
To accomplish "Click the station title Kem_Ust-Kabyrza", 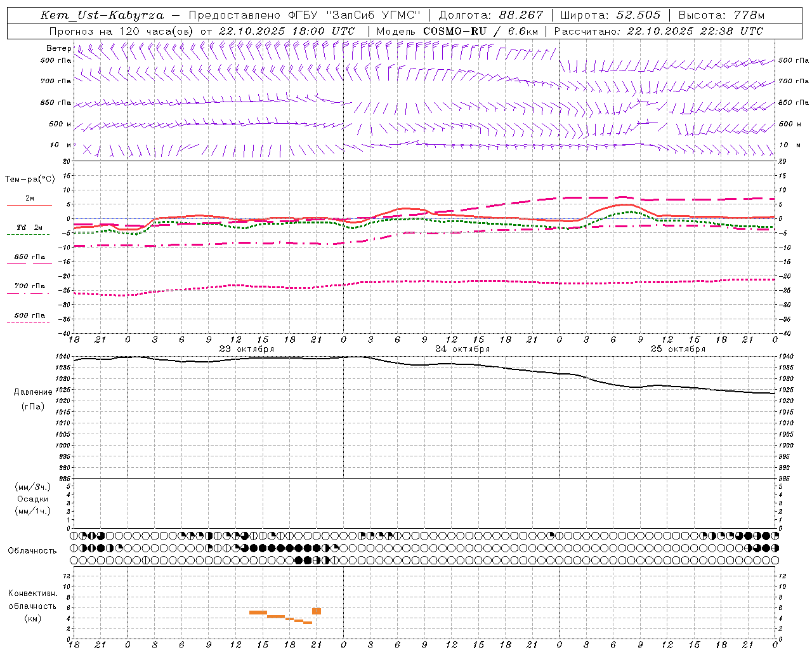I will click(102, 15).
